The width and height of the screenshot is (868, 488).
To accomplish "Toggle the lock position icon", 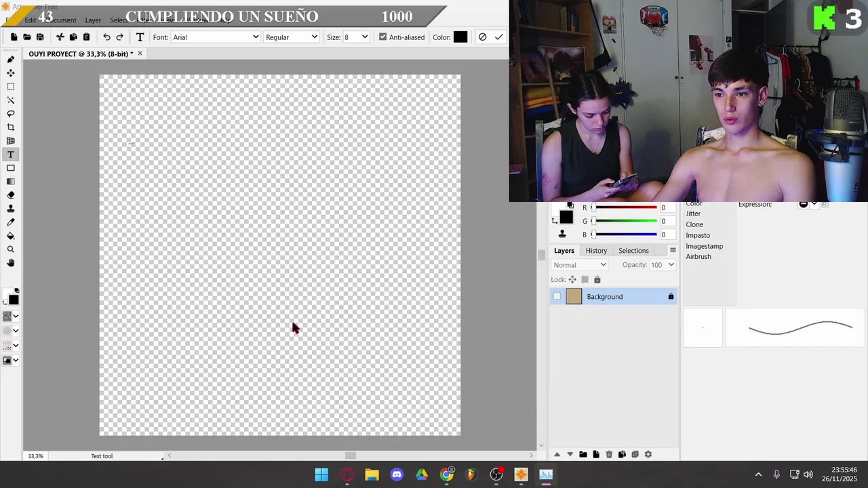I will click(572, 279).
